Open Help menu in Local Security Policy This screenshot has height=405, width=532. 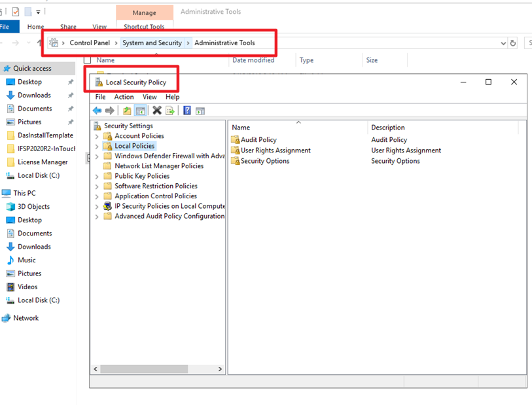(x=172, y=97)
